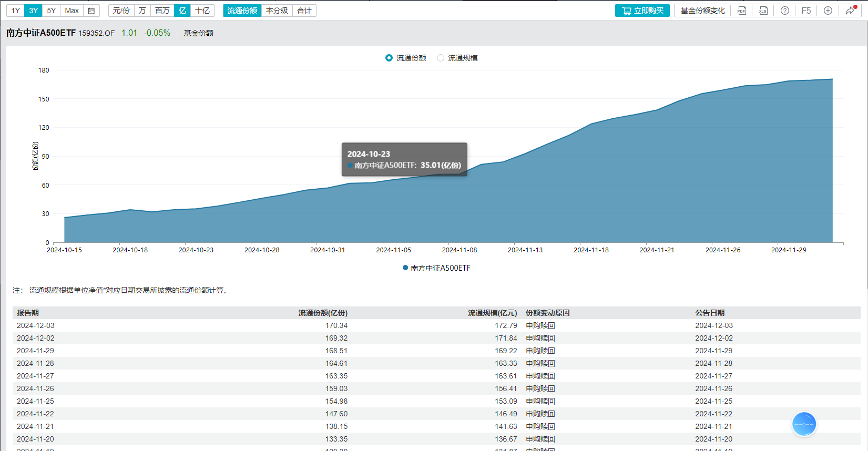The image size is (868, 451).
Task: Open the calendar date range picker
Action: pyautogui.click(x=91, y=11)
